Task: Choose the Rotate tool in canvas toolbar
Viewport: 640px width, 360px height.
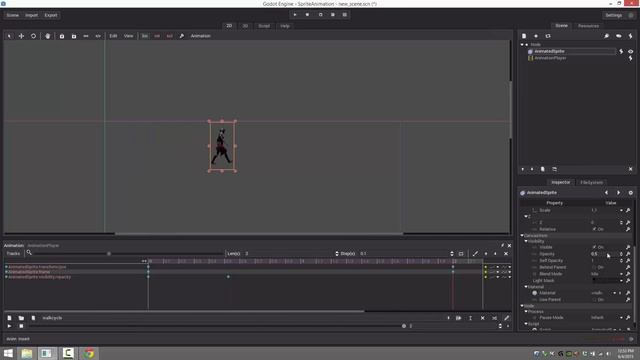Action: pyautogui.click(x=33, y=36)
